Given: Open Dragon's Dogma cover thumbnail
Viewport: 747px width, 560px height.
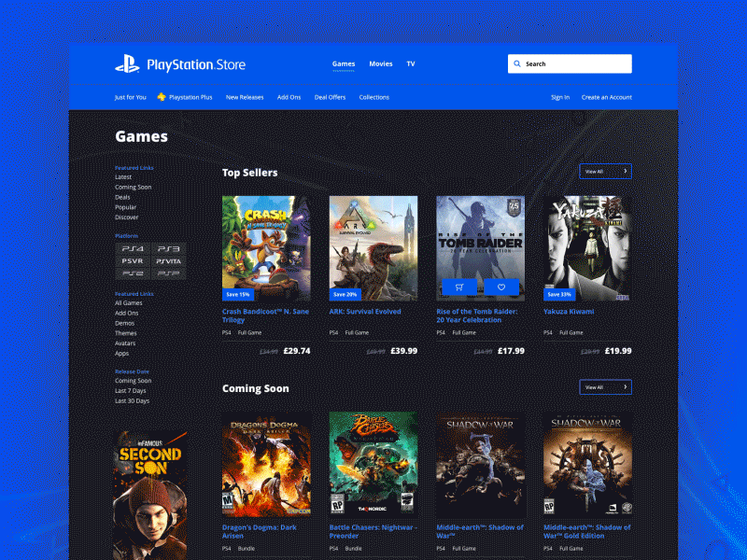Looking at the screenshot, I should tap(266, 464).
